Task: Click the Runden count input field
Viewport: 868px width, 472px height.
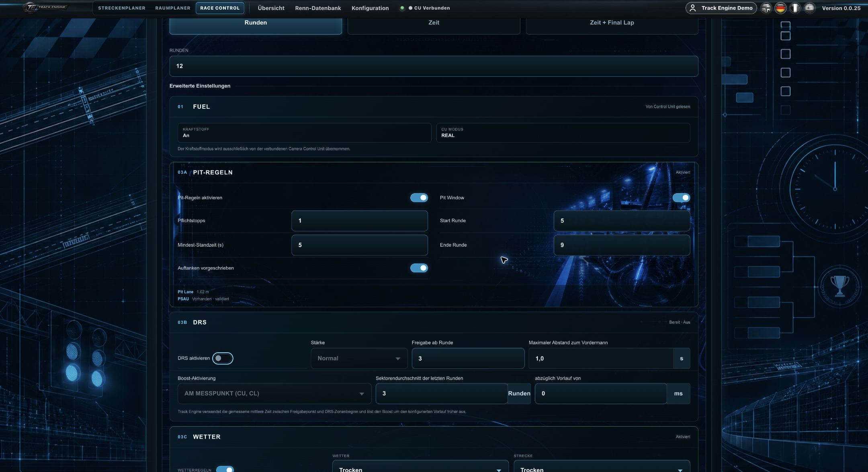Action: 434,66
